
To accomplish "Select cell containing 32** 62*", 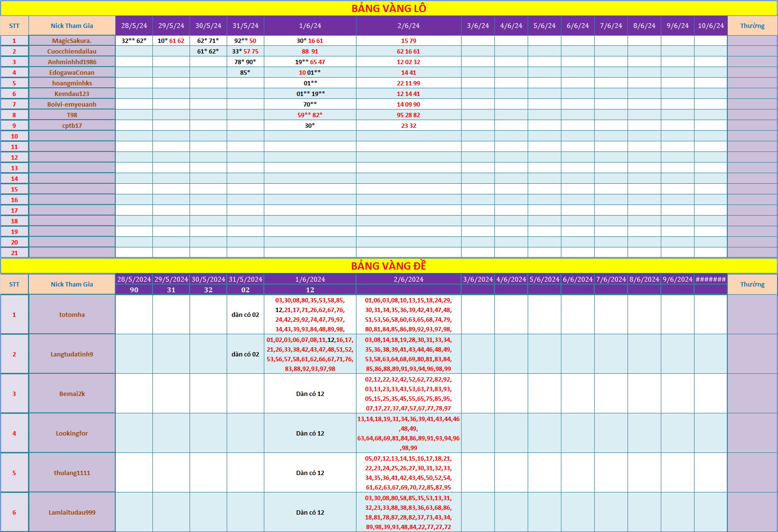I will click(134, 41).
